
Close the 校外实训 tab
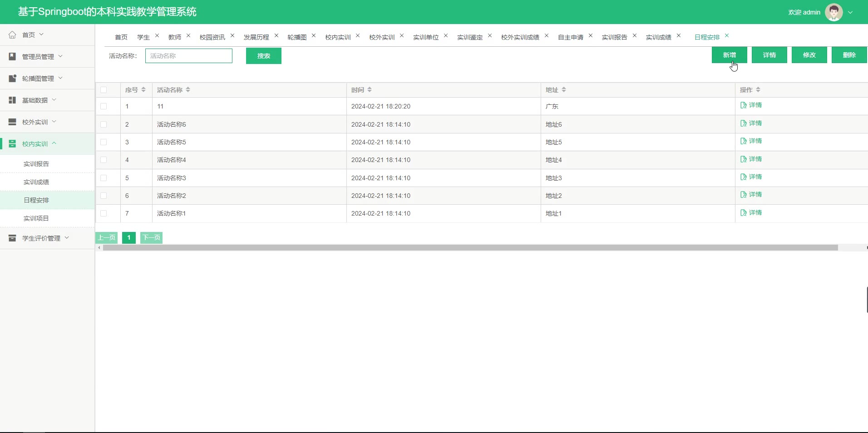coord(402,35)
